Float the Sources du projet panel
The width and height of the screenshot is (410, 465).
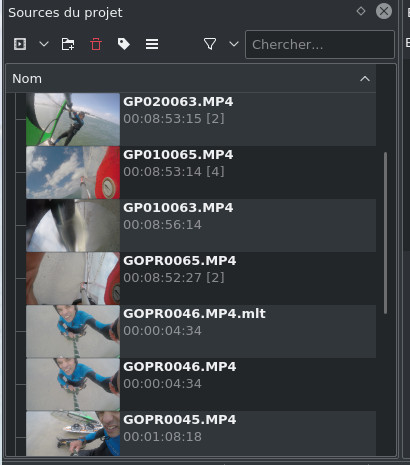tap(361, 11)
